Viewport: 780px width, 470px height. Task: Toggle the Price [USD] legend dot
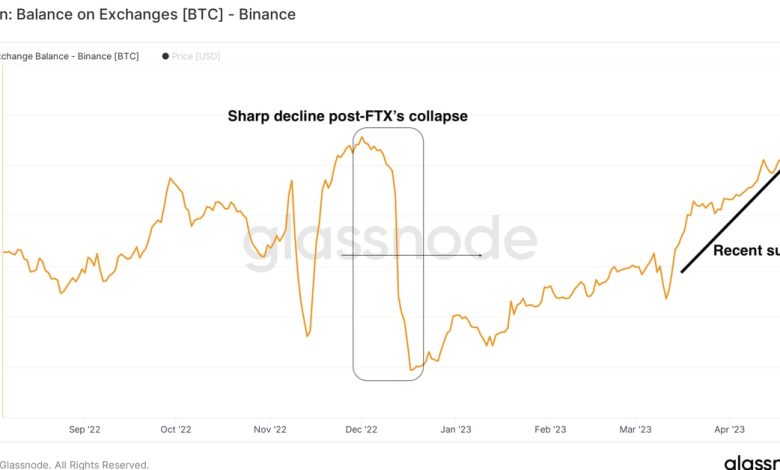click(165, 56)
